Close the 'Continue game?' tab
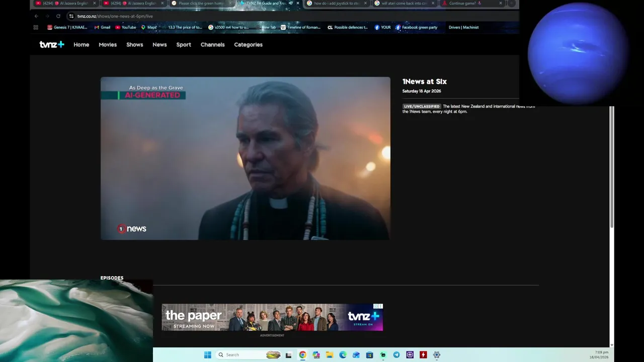 [x=500, y=3]
